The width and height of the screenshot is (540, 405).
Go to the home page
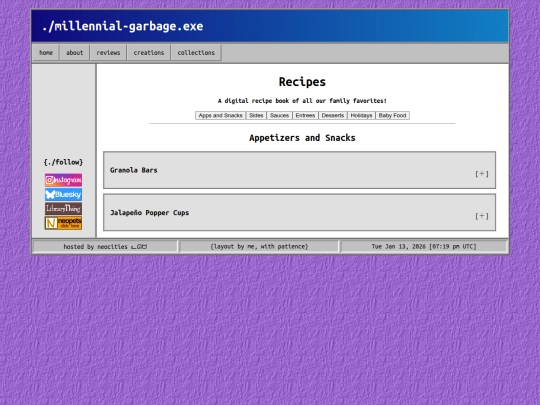tap(46, 53)
